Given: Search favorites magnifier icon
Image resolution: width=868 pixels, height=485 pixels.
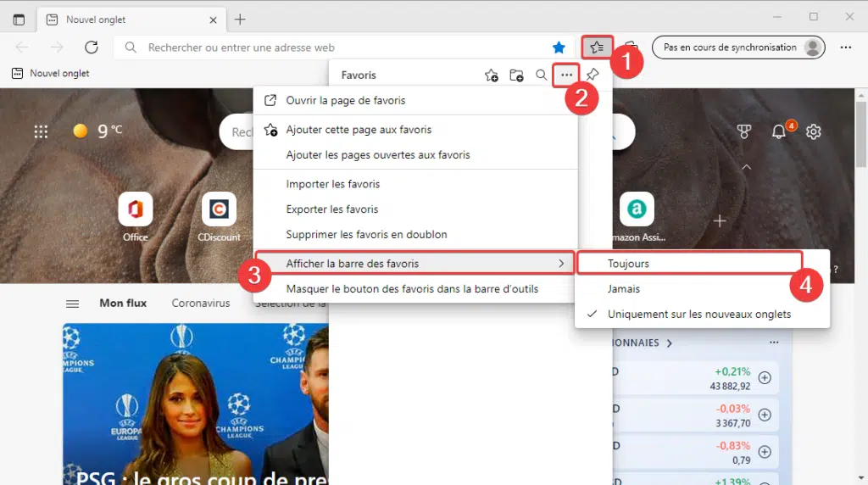Looking at the screenshot, I should point(542,75).
